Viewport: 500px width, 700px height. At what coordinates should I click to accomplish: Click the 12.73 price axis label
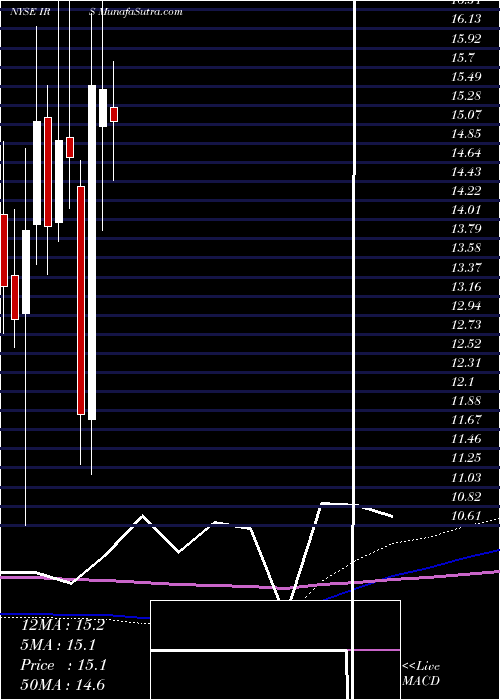[x=466, y=325]
